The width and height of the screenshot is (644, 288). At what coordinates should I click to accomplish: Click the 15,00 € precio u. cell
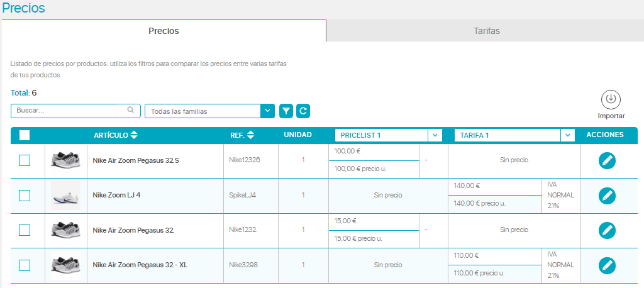(x=374, y=239)
